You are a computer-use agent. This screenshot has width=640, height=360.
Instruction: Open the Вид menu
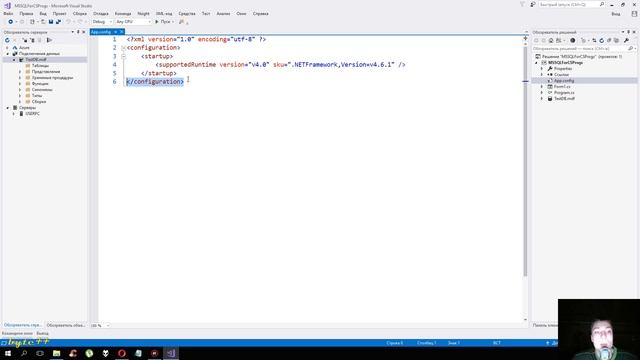(43, 13)
